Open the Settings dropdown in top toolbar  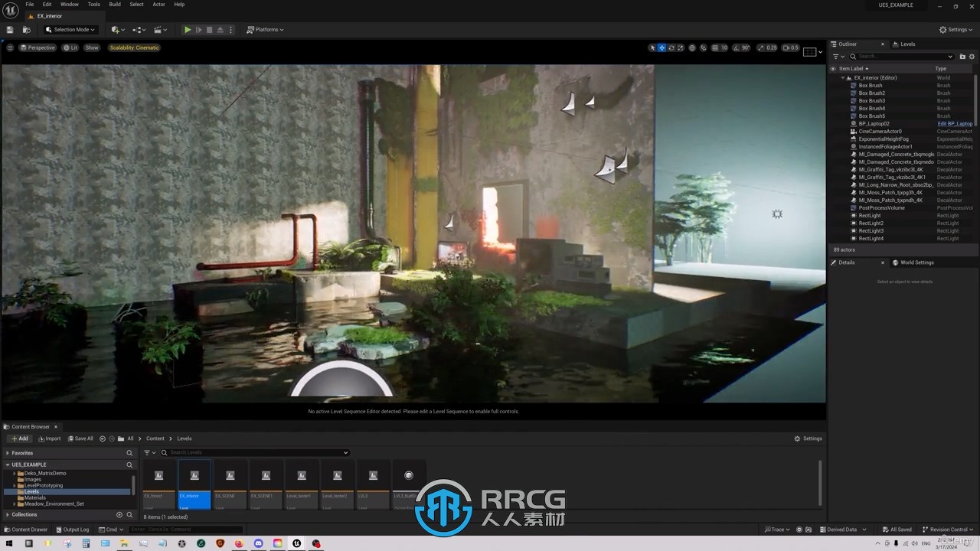pos(957,30)
